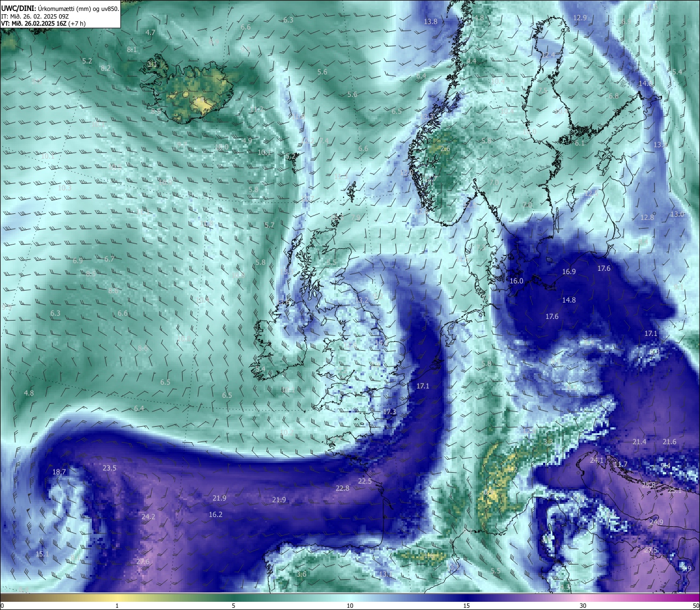Click the map value "5.7" north of Scotland
The image size is (700, 610).
coord(269,225)
